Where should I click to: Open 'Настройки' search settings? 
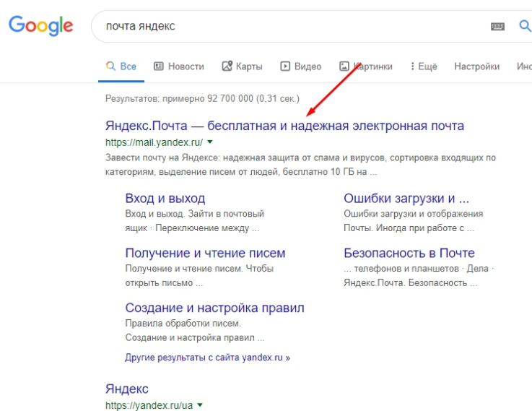(476, 66)
